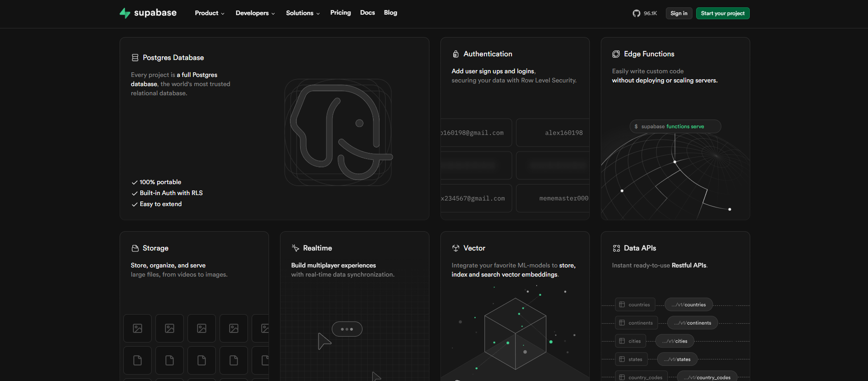
Task: Expand the Solutions dropdown menu
Action: coord(303,13)
